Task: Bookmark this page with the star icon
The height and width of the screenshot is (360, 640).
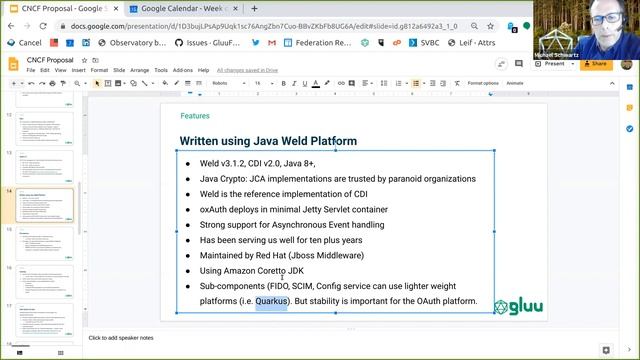Action: (x=490, y=26)
